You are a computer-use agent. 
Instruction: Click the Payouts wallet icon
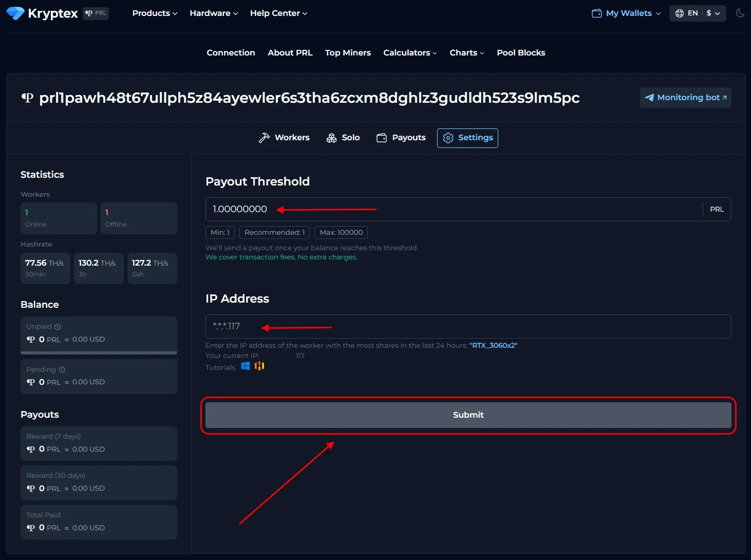point(382,138)
